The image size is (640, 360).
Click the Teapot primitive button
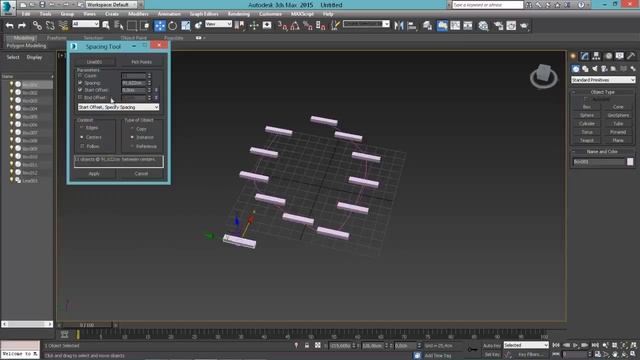pos(587,140)
